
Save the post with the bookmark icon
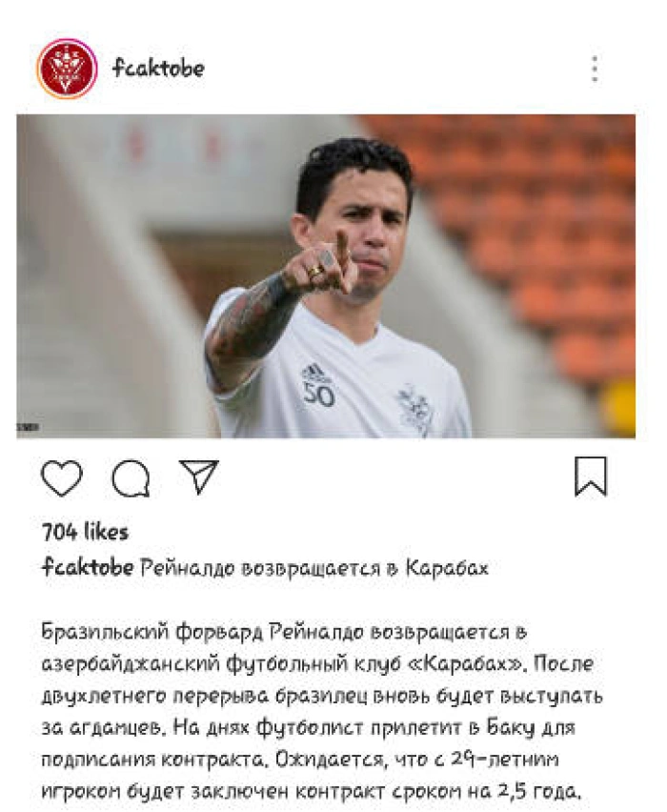pos(591,477)
